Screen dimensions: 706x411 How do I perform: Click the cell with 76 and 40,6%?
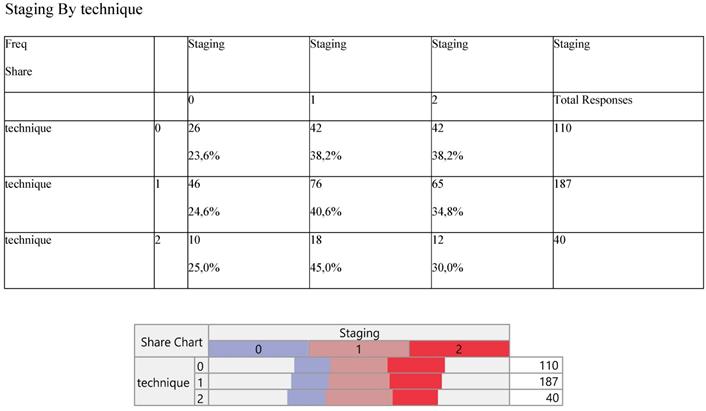pyautogui.click(x=370, y=204)
